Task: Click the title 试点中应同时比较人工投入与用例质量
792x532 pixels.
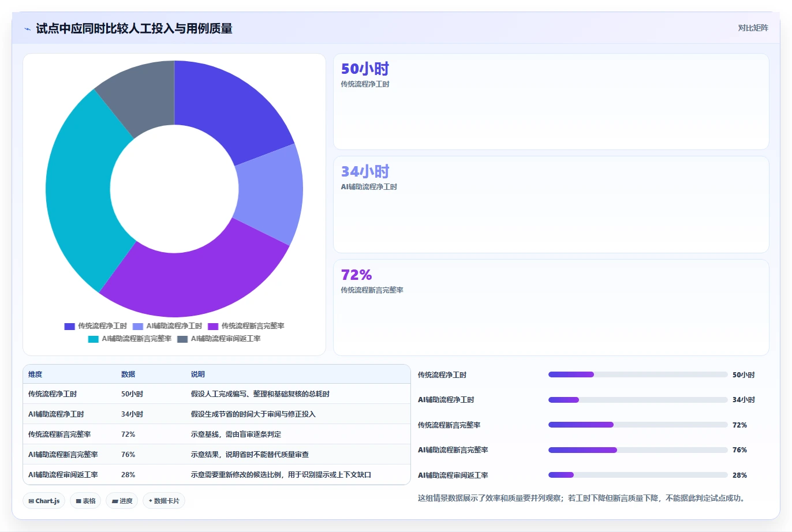Action: click(134, 28)
